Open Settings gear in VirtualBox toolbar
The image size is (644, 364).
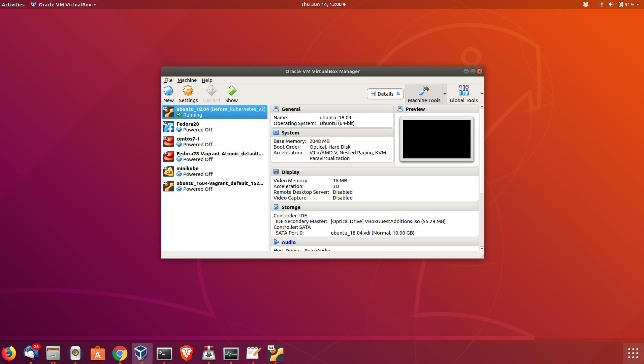188,91
